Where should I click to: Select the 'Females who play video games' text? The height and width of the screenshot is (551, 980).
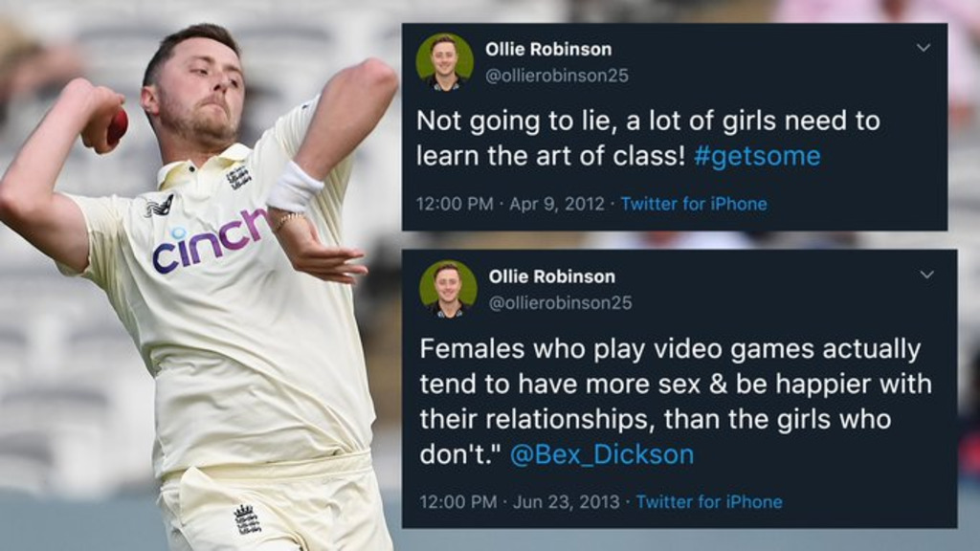point(676,401)
